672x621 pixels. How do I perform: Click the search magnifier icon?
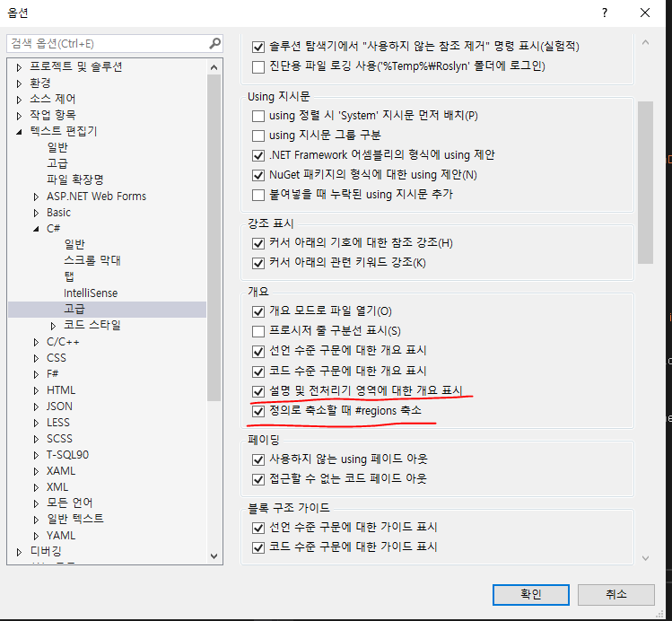click(x=214, y=43)
